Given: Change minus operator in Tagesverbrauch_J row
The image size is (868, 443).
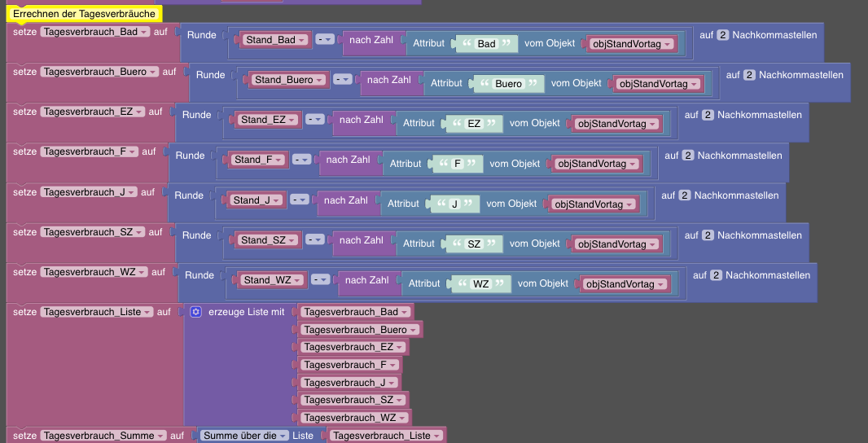Looking at the screenshot, I should (x=300, y=200).
